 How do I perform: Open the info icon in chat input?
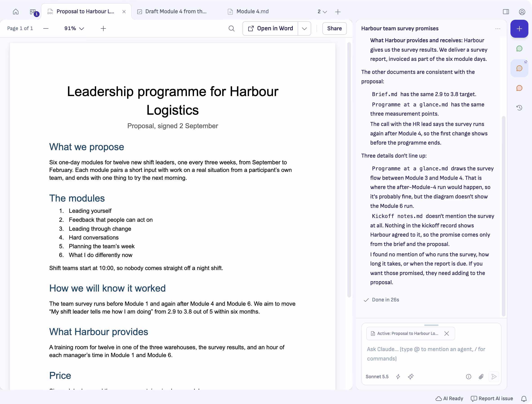click(468, 377)
